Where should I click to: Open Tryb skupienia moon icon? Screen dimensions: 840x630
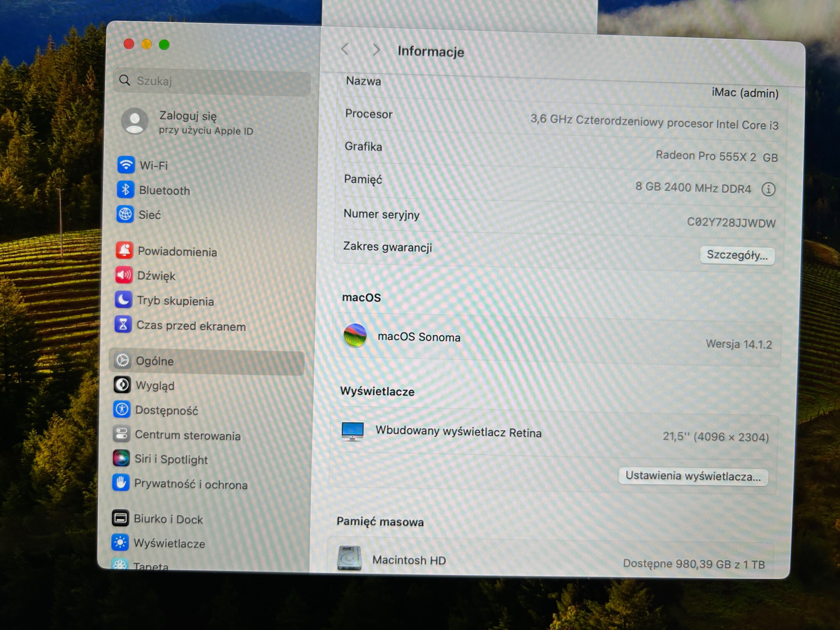[x=123, y=300]
